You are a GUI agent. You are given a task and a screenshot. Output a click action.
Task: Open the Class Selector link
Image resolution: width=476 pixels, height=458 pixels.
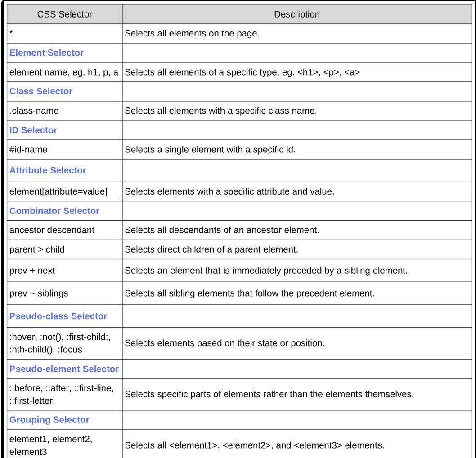coord(41,91)
